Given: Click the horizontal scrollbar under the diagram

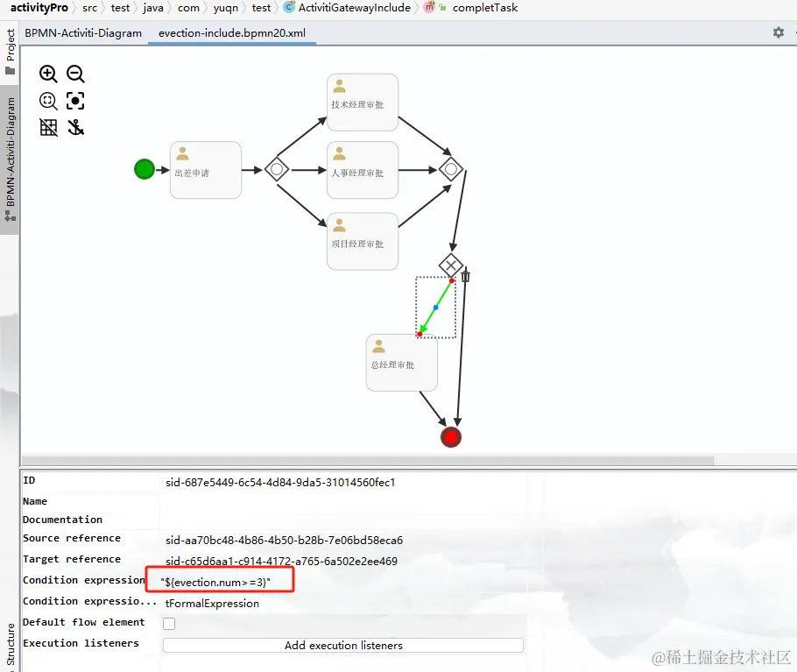Looking at the screenshot, I should pos(368,460).
